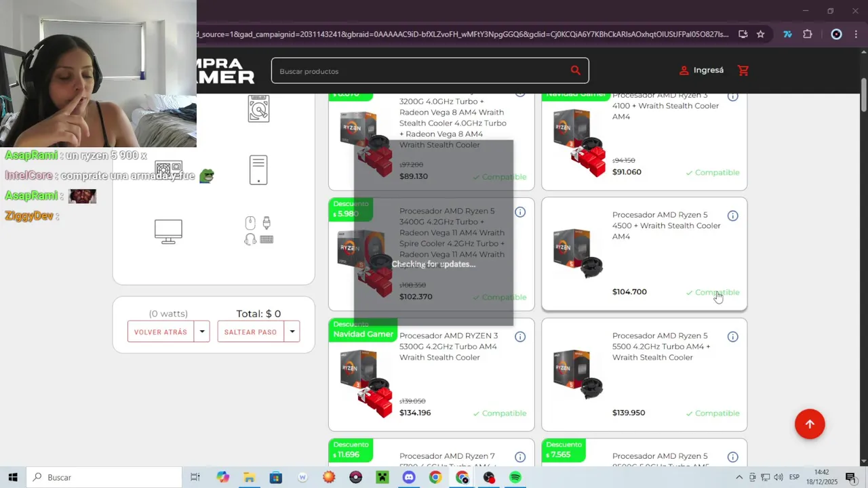Open info icon for RYZEN 3 5300G
868x488 pixels.
520,337
